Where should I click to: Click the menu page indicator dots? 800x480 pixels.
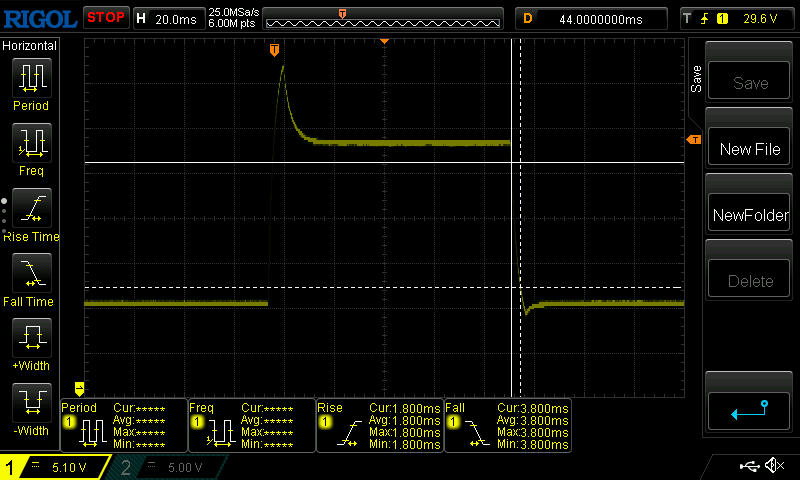point(4,216)
